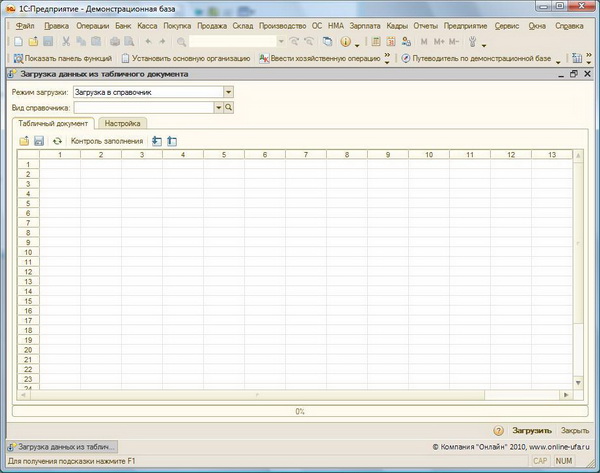Open spreadsheet file via folder icon on tab toolbar

[24, 141]
